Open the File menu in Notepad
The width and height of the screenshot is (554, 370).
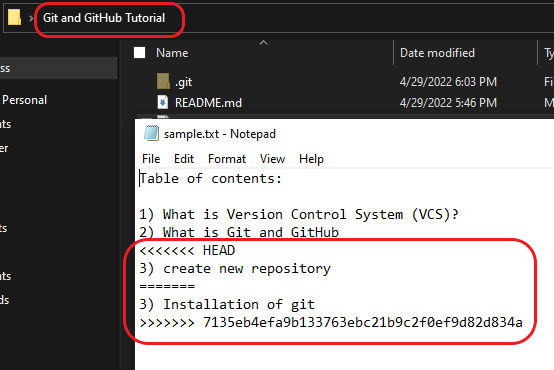pyautogui.click(x=151, y=159)
